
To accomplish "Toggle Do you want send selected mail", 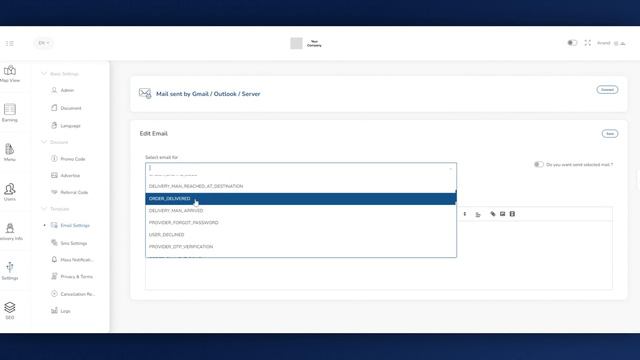I will click(x=539, y=164).
